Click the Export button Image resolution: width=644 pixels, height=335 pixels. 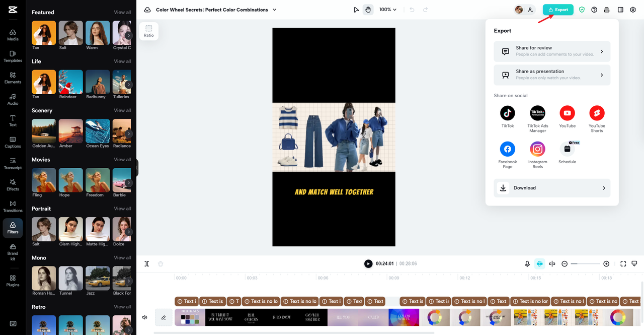(558, 10)
